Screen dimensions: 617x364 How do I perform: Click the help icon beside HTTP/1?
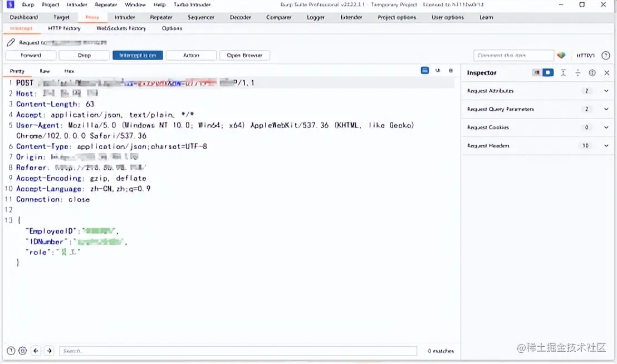click(606, 56)
